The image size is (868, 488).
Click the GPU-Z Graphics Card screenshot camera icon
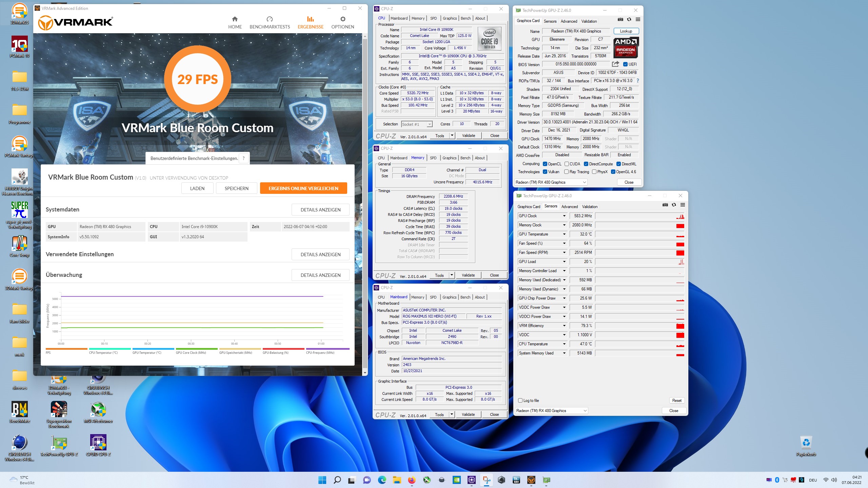coord(620,20)
